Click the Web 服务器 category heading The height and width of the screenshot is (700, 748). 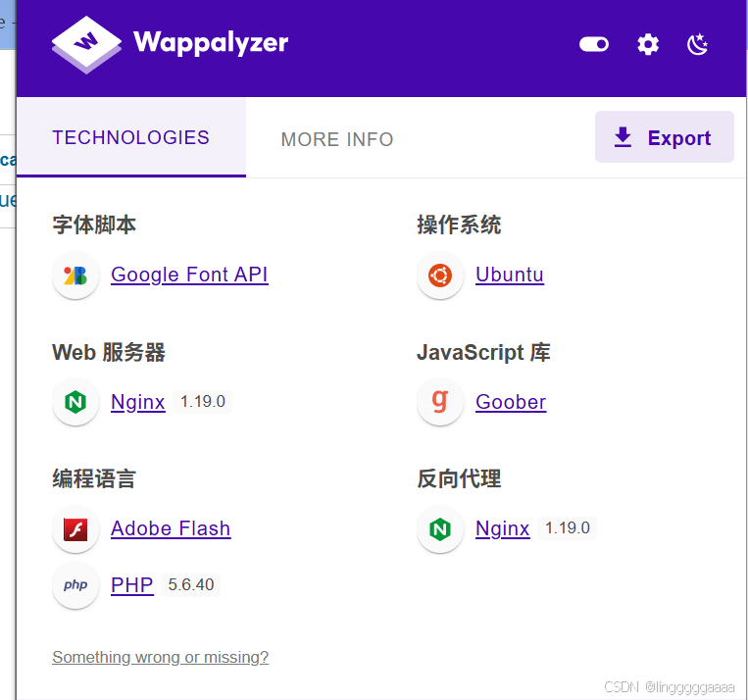pyautogui.click(x=109, y=352)
